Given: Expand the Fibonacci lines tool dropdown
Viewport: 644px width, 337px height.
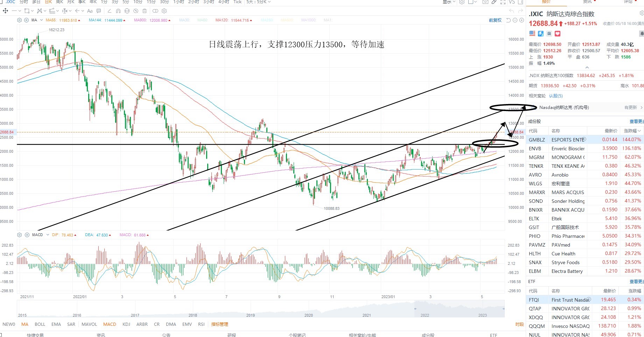Looking at the screenshot, I should 57,11.
